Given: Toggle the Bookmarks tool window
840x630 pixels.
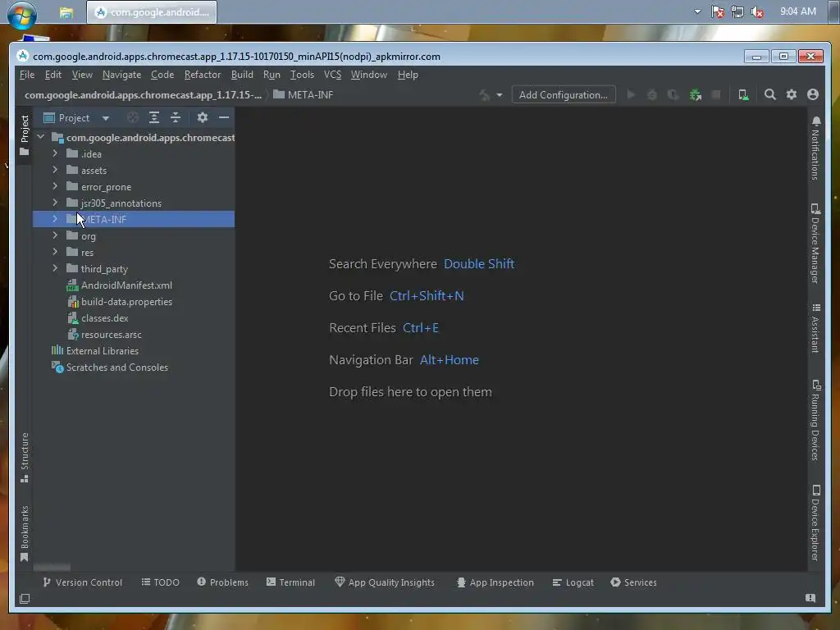Looking at the screenshot, I should point(25,533).
